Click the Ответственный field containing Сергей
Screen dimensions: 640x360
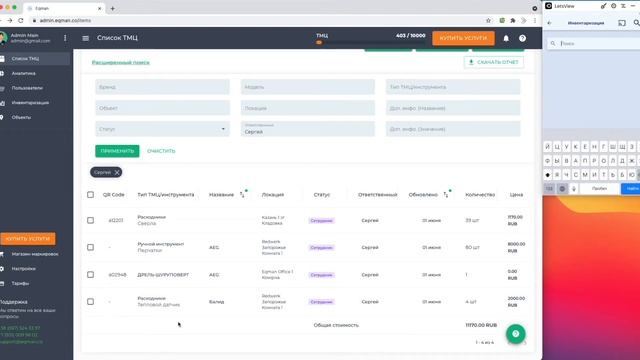(308, 129)
